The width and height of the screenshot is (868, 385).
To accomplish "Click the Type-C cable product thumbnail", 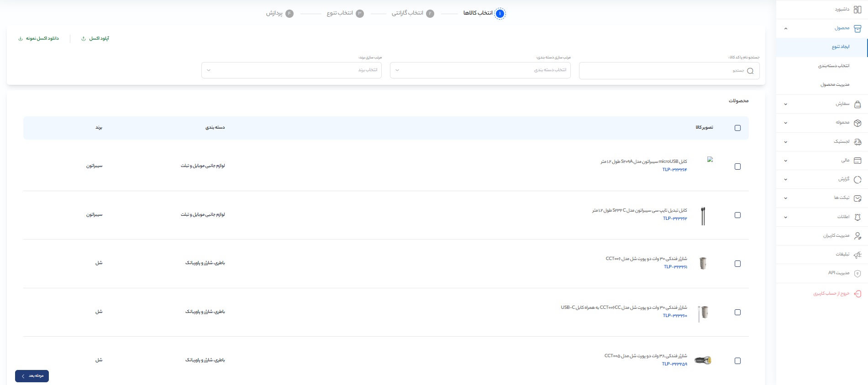I will 703,216.
